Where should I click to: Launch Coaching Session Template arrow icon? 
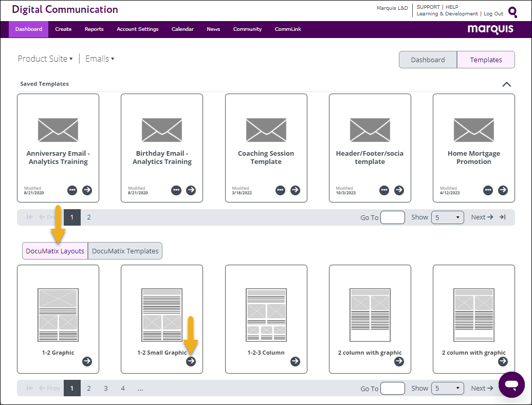(295, 190)
